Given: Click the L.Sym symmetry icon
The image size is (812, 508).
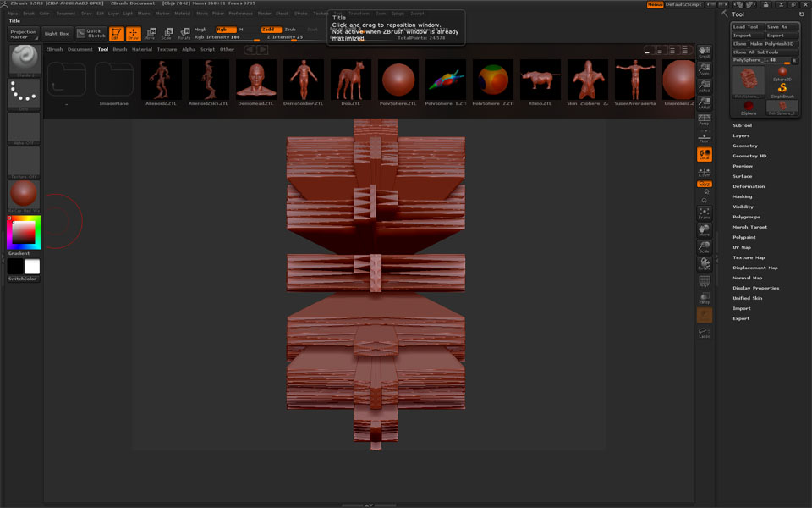Looking at the screenshot, I should click(x=705, y=172).
